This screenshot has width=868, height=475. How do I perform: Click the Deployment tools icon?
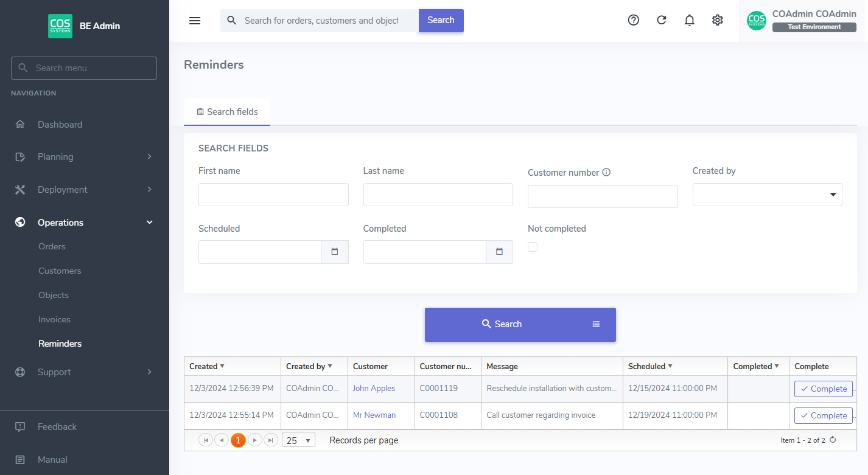coord(20,190)
